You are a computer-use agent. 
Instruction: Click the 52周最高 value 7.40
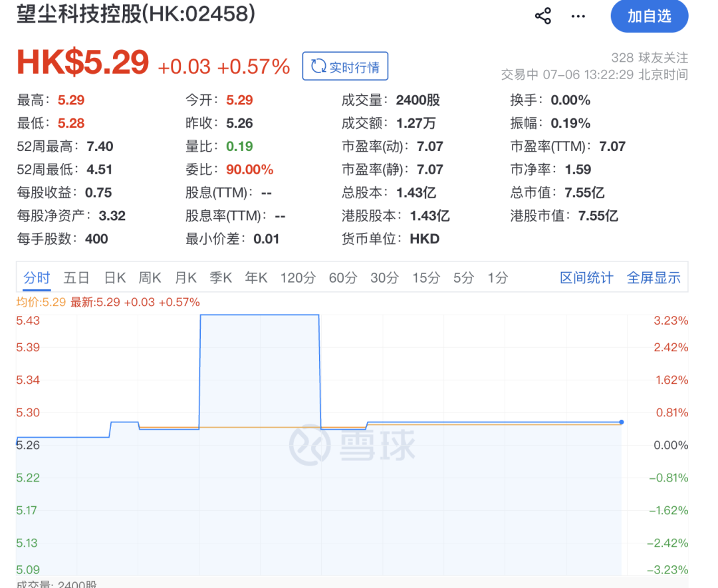pyautogui.click(x=100, y=146)
